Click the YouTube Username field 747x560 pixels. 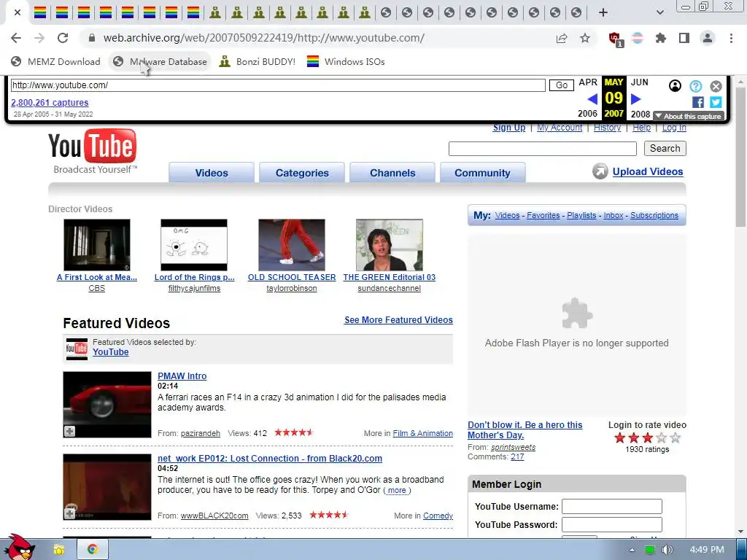(612, 506)
